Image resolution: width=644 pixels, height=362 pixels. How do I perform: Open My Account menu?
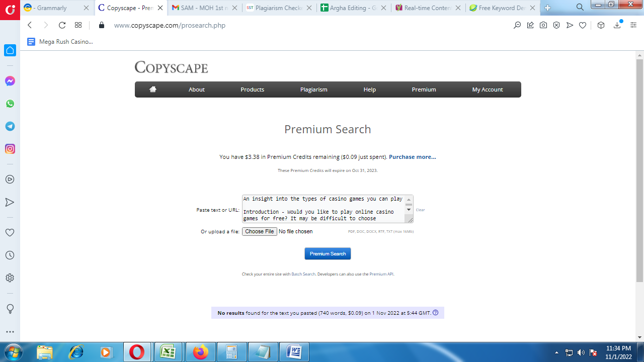pyautogui.click(x=488, y=89)
